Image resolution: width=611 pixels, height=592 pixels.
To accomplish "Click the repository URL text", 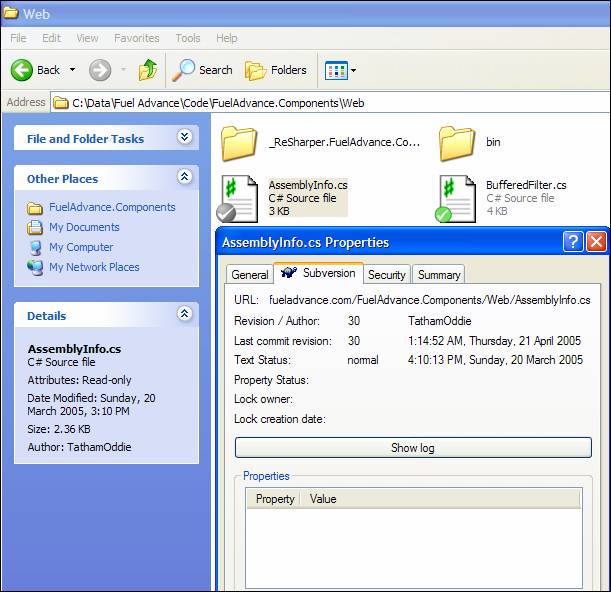I will tap(430, 300).
